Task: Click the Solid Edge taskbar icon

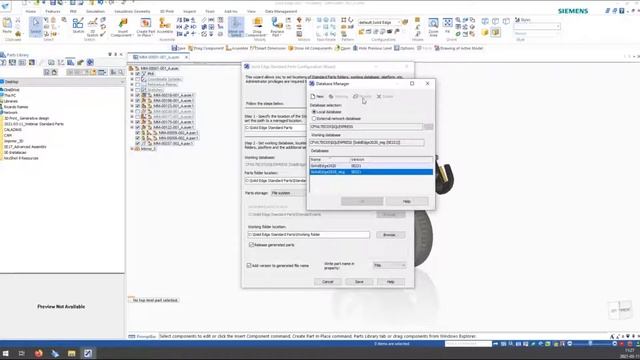Action: (x=88, y=353)
